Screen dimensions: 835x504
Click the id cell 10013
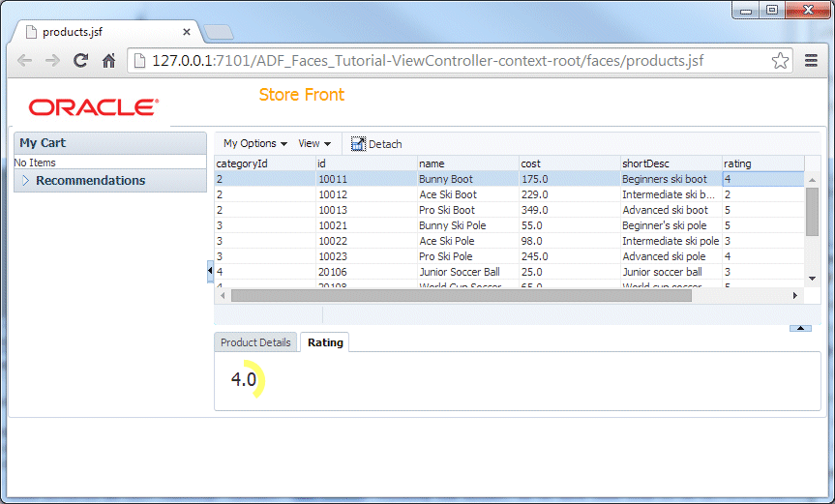(x=366, y=210)
